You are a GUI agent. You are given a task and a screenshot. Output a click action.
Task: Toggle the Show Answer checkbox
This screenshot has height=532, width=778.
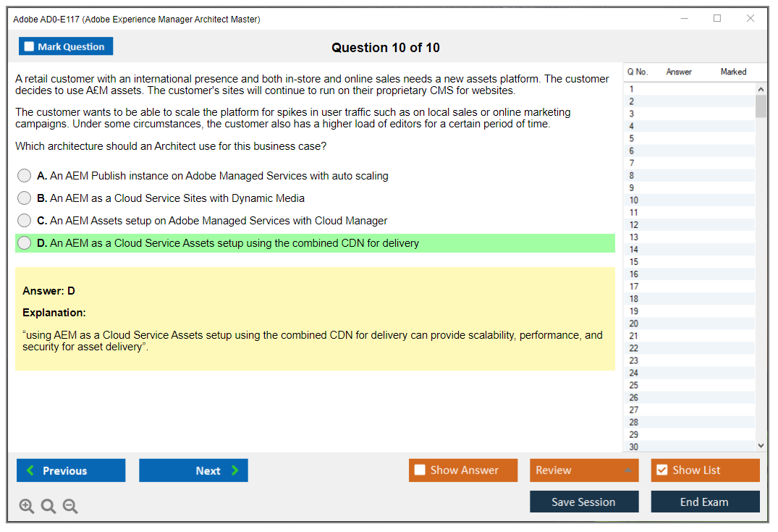pos(420,470)
